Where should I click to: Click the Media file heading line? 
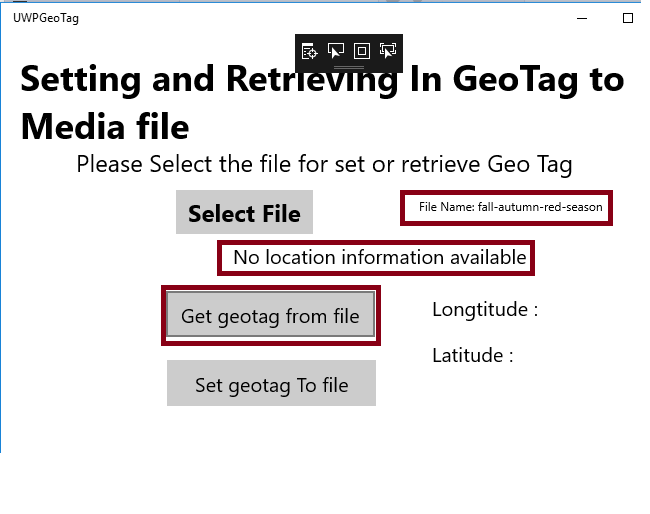tap(104, 127)
